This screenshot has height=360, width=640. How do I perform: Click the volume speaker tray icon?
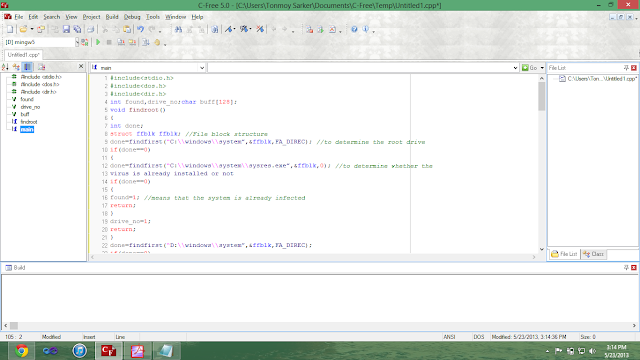(593, 351)
